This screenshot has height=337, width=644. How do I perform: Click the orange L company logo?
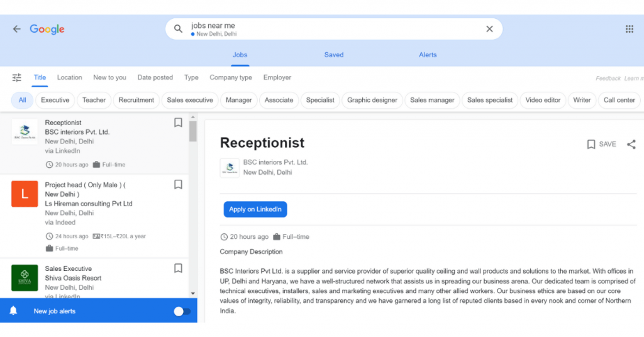pos(25,194)
